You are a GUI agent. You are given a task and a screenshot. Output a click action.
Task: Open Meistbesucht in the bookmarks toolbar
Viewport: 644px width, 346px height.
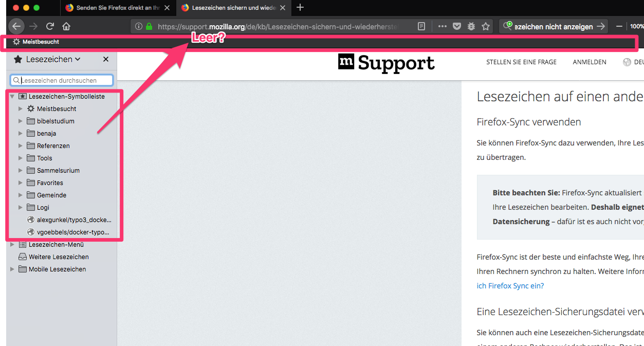[36, 42]
